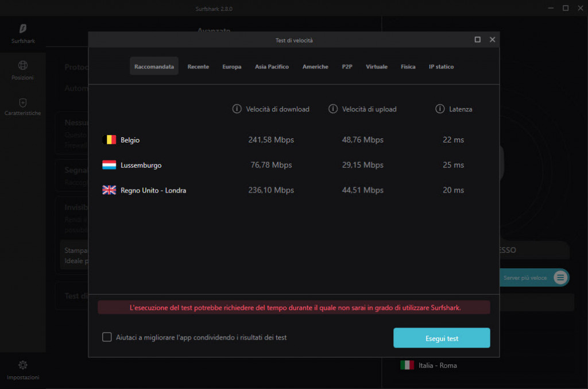
Task: Open the Asia Pacifico tab
Action: point(272,67)
